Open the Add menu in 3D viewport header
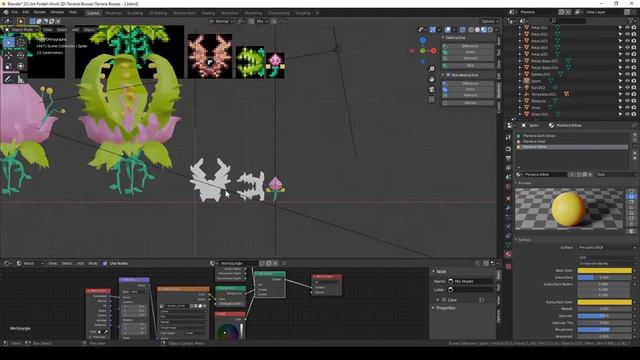 click(x=76, y=29)
